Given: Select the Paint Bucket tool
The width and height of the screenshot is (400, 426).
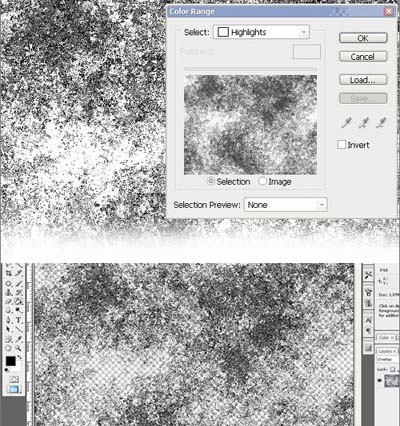Looking at the screenshot, I should click(18, 301).
